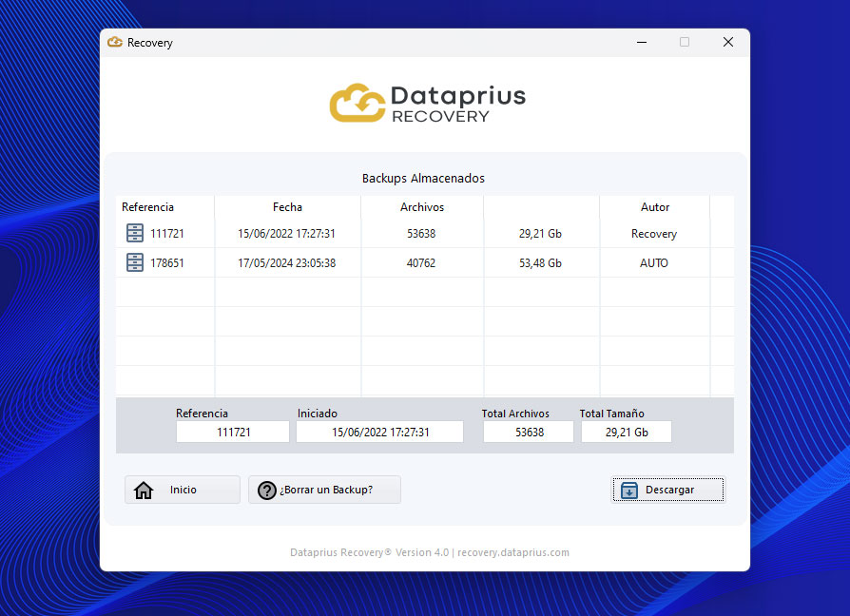Image resolution: width=850 pixels, height=616 pixels.
Task: Click the AUTO author cell
Action: [x=654, y=262]
